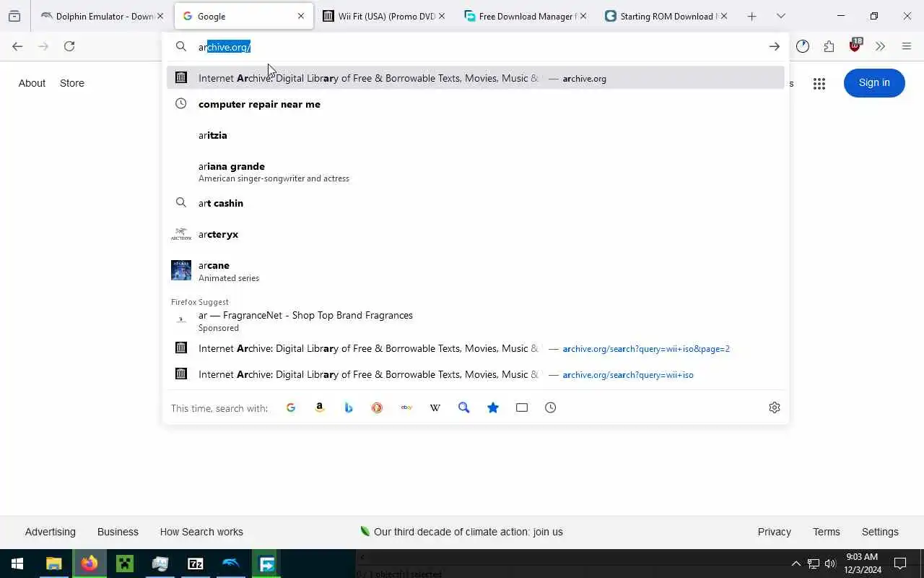Choose the 'art cashin' suggestion
924x578 pixels.
coord(476,203)
